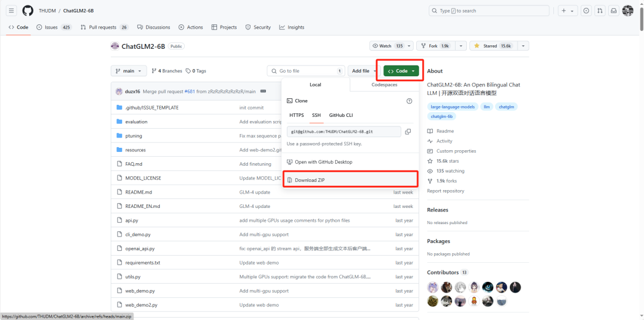Click the Fork button
Viewport: 644px width, 320px height.
click(x=436, y=46)
